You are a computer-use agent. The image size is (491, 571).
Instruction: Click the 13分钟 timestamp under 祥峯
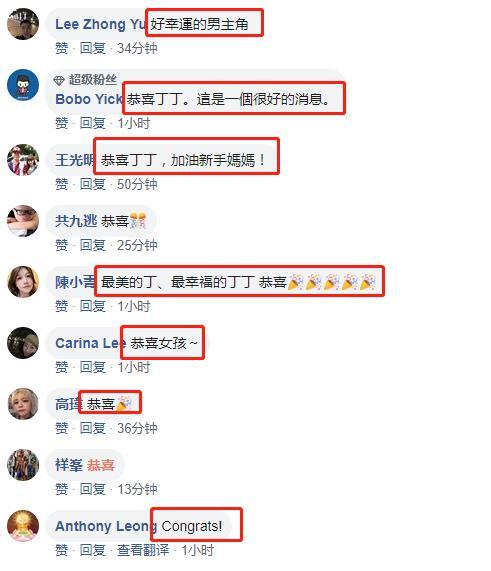click(137, 489)
